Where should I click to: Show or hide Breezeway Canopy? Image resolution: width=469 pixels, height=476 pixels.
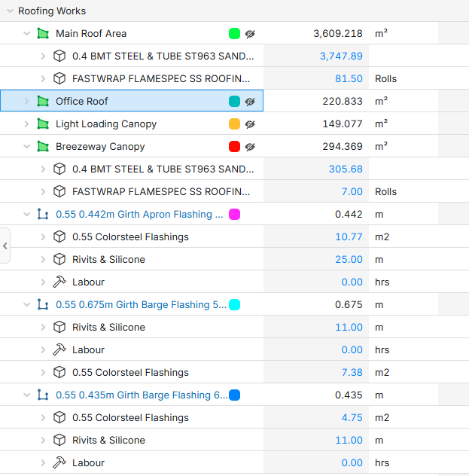250,147
